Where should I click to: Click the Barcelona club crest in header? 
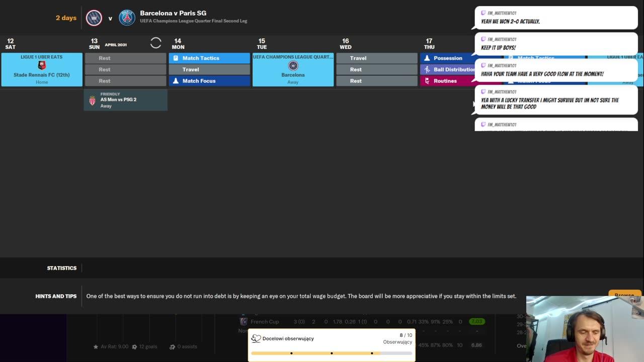pos(94,18)
